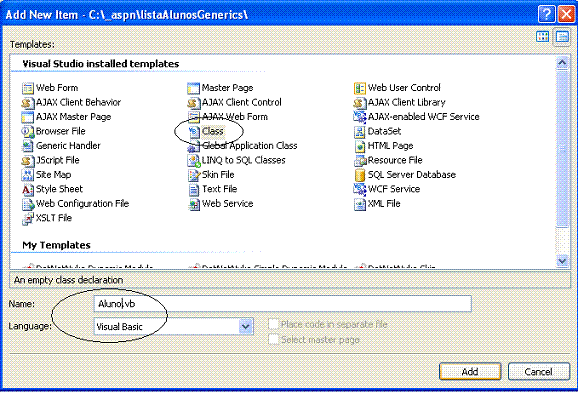Screen dimensions: 578x394
Task: Select the Web Configuration File icon
Action: 28,204
